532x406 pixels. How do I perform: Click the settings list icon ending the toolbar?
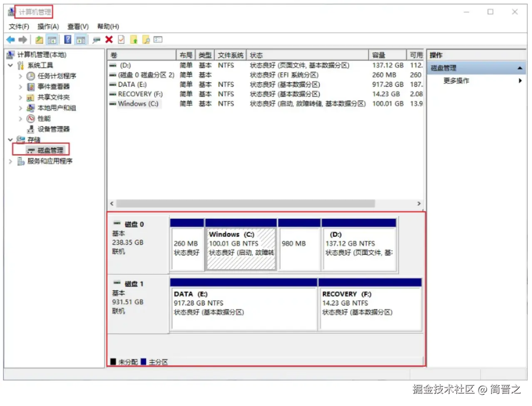158,40
